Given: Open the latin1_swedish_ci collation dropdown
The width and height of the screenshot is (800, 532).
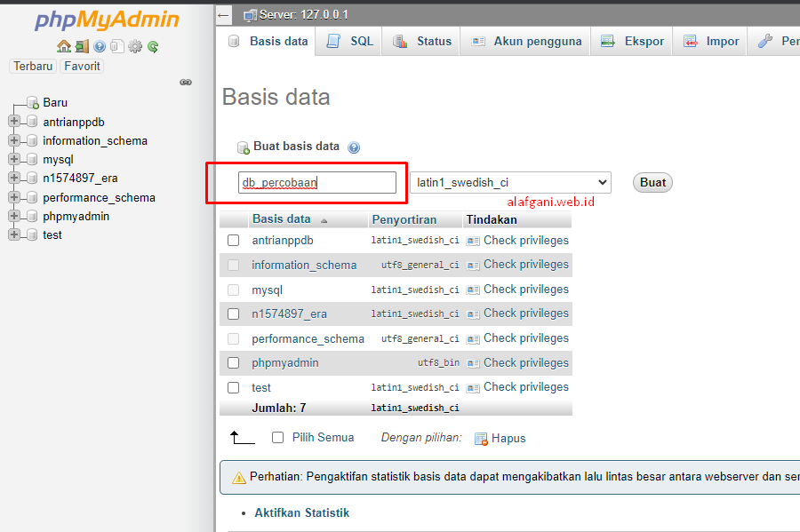Looking at the screenshot, I should point(510,182).
